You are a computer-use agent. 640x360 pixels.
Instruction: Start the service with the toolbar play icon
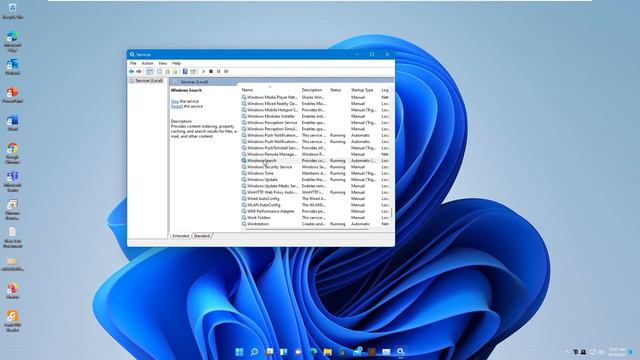click(x=203, y=71)
